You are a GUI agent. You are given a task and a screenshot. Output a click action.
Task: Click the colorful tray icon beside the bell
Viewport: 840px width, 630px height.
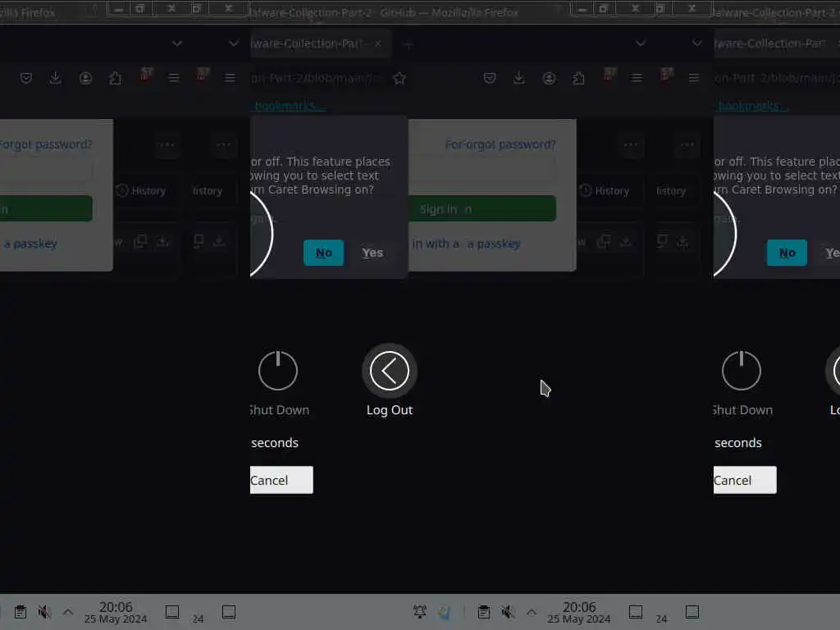tap(444, 612)
